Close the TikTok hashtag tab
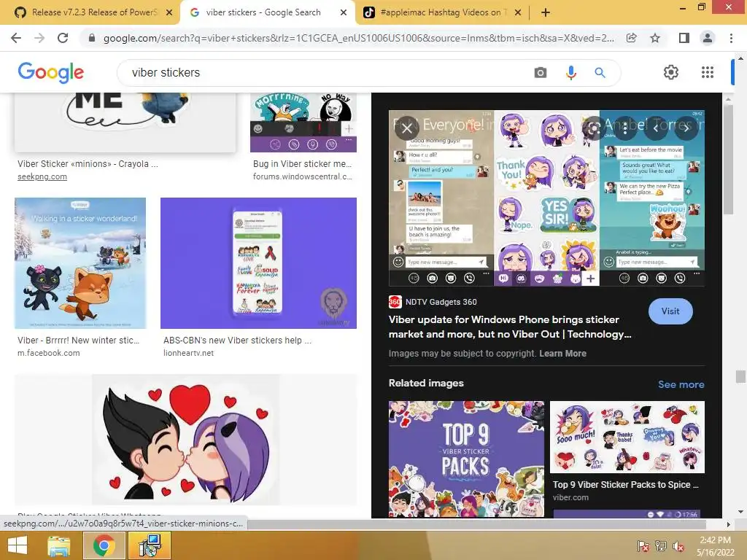This screenshot has height=560, width=747. click(519, 13)
